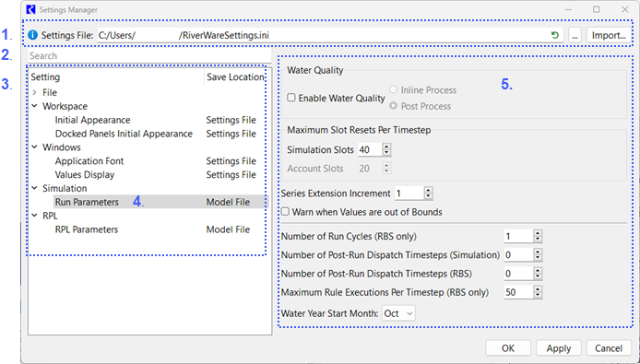
Task: Click the green reload settings file icon
Action: [x=554, y=35]
